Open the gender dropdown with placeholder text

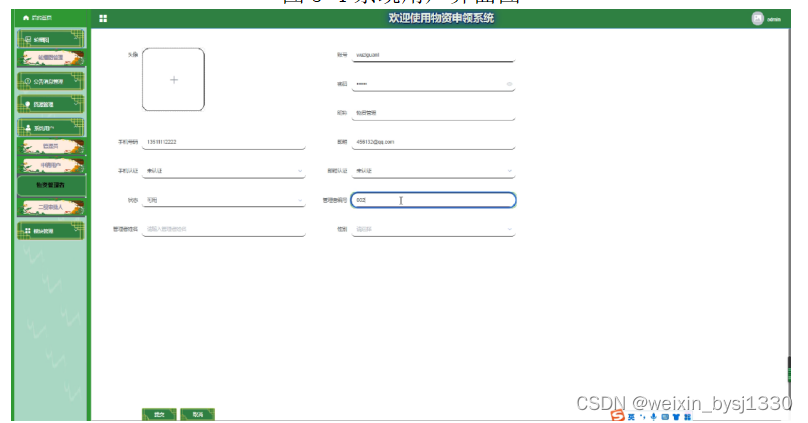click(433, 229)
